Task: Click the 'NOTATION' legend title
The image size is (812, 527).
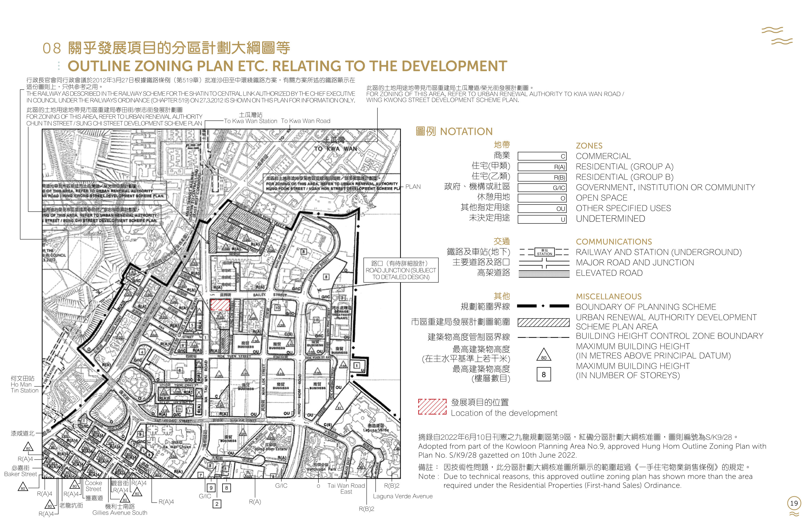Action: 466,132
